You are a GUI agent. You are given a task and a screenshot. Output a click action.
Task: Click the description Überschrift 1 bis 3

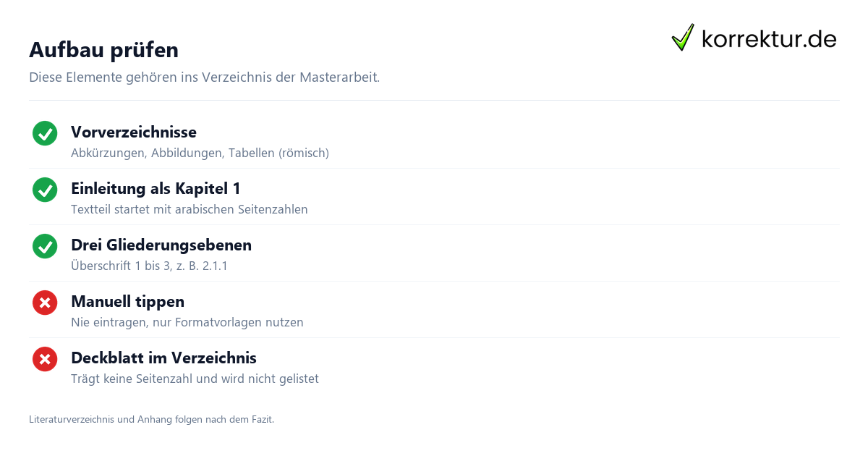click(149, 266)
